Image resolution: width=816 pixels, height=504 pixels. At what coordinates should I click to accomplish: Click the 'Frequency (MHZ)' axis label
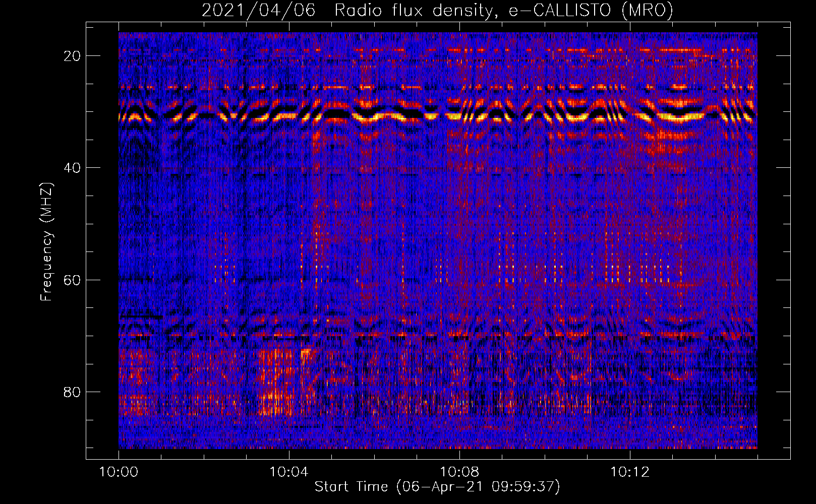coord(46,242)
